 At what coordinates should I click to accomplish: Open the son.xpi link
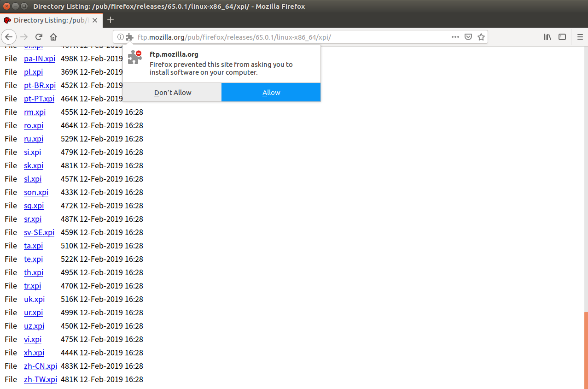(x=36, y=192)
